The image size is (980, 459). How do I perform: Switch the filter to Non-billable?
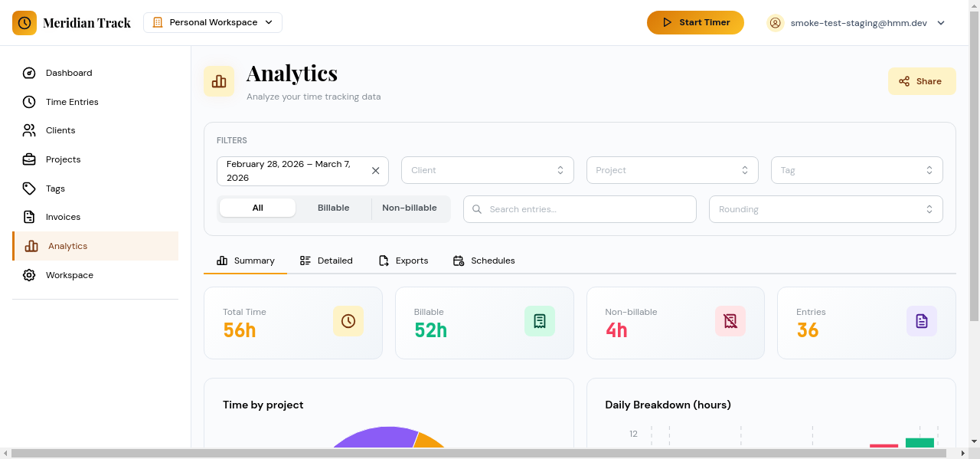[410, 208]
